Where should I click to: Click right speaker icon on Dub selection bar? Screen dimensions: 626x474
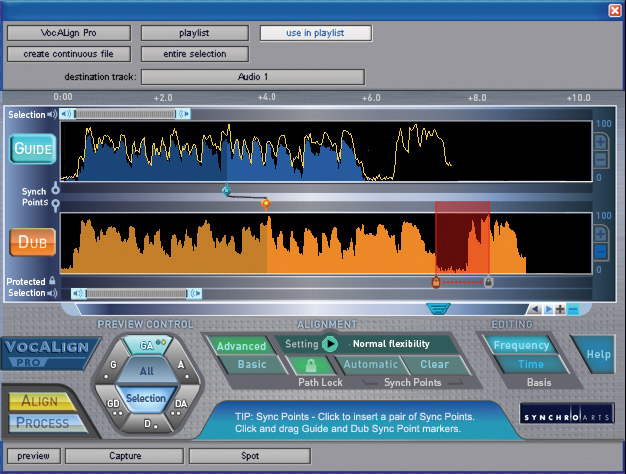pos(195,294)
